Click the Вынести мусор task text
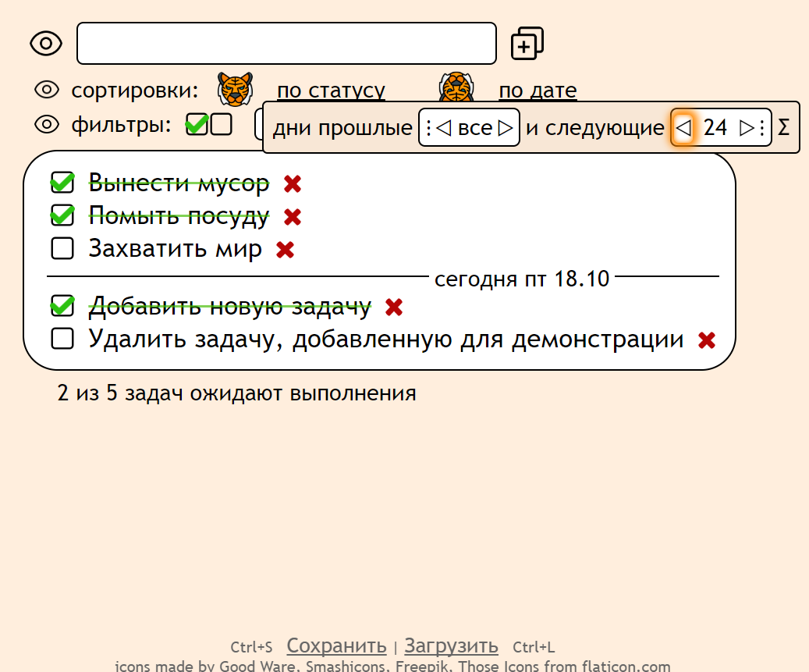The height and width of the screenshot is (672, 809). (179, 183)
